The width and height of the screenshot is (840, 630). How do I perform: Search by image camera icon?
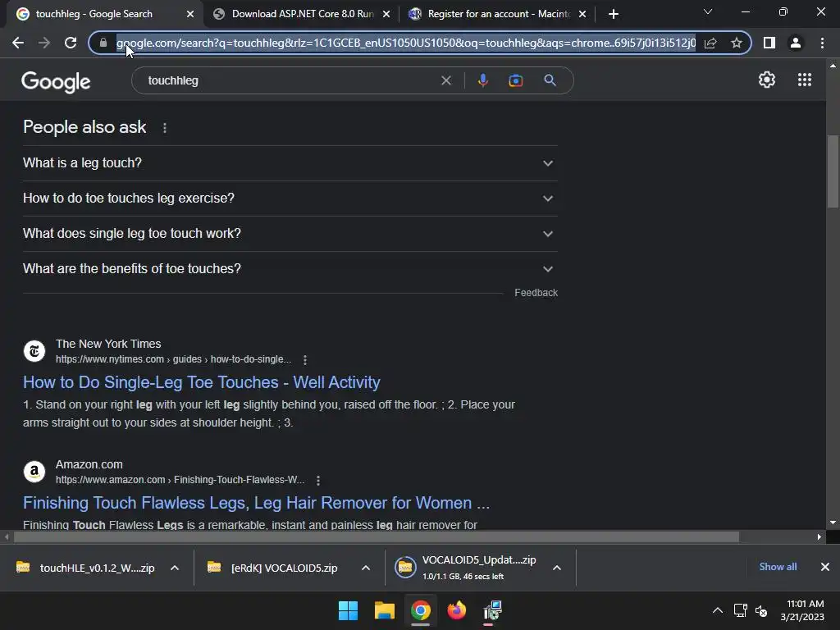[515, 80]
